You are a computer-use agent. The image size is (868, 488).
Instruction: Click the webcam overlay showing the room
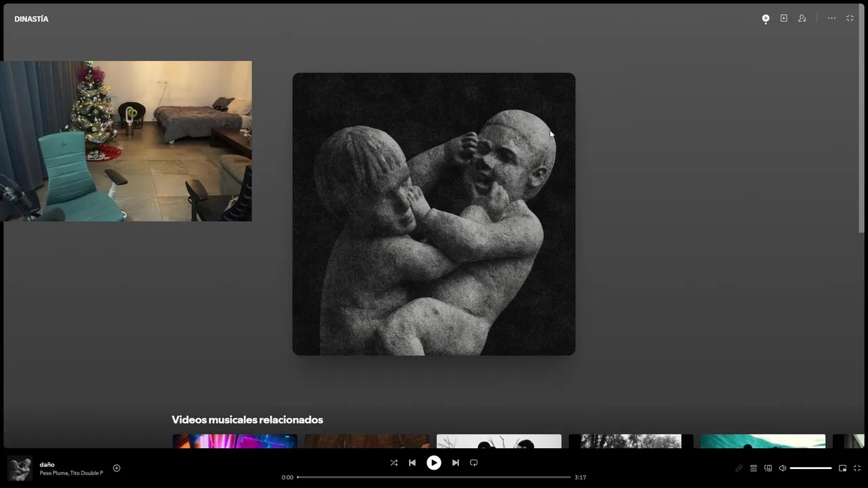tap(125, 141)
